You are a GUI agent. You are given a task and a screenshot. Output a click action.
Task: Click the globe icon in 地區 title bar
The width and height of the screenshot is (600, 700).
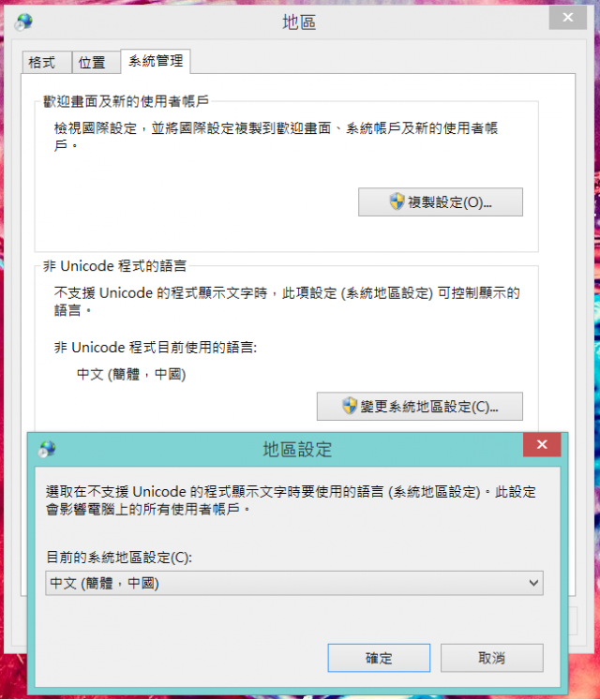pos(23,22)
